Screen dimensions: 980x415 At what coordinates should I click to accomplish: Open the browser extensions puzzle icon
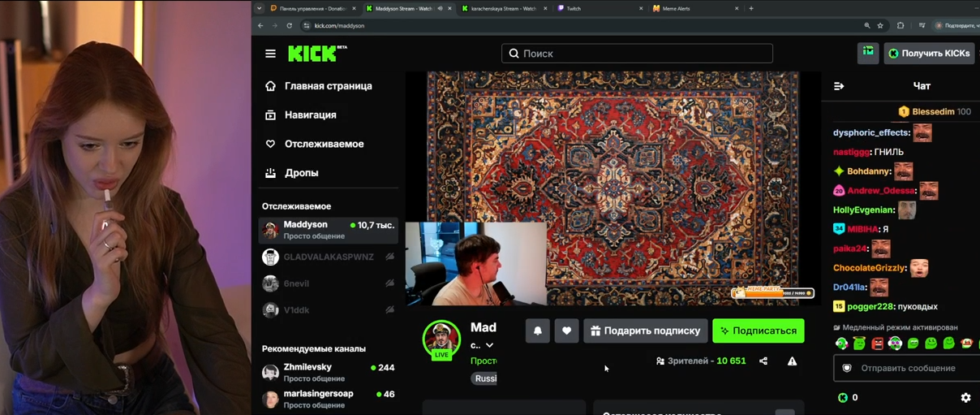tap(900, 25)
